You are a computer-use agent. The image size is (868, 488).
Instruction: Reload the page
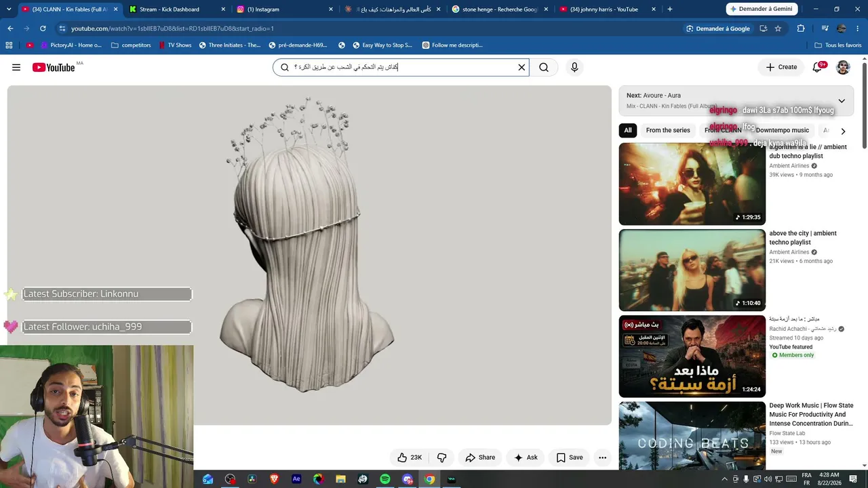pos(43,28)
